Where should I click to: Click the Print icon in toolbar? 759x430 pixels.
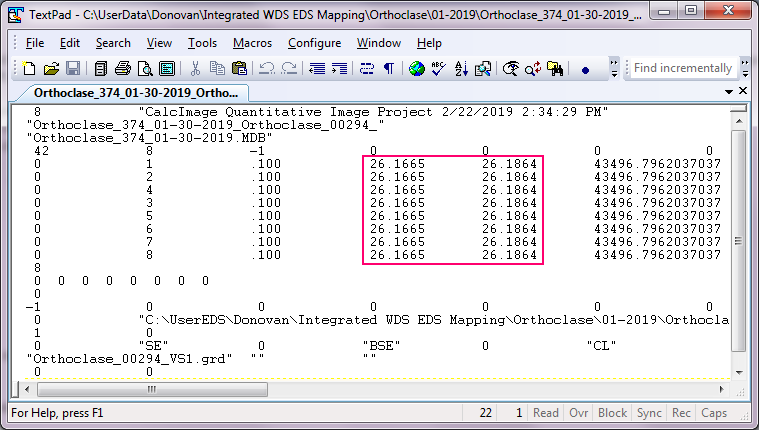[x=122, y=69]
